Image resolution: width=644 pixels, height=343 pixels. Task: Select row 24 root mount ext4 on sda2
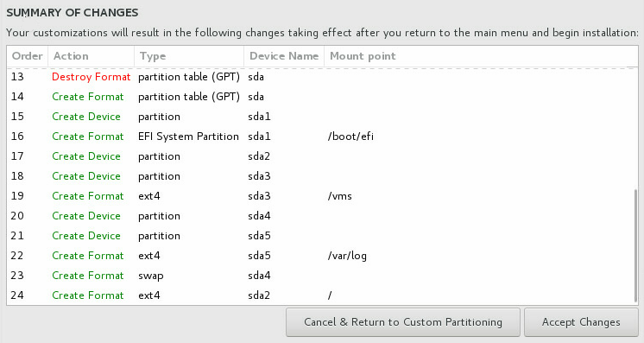(x=319, y=295)
